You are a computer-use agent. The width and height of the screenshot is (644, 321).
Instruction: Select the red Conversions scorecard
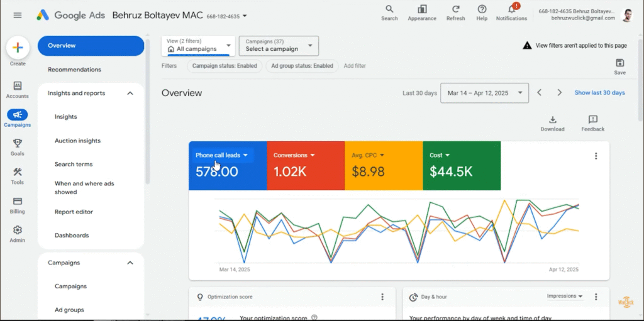click(306, 166)
